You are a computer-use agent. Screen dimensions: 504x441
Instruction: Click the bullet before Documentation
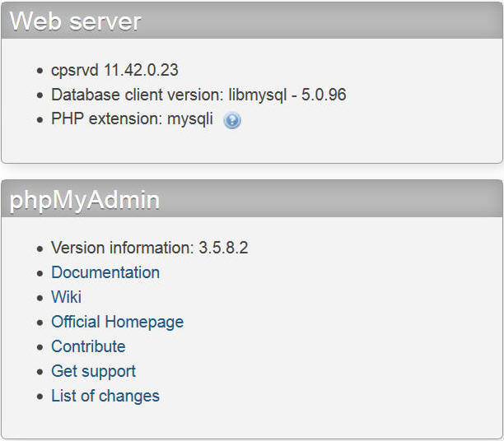point(40,273)
